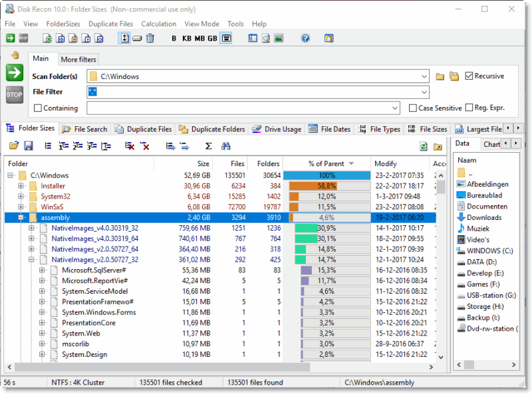Viewport: 532px width, 394px height.
Task: Sort by the % of Parent column header
Action: (x=327, y=163)
